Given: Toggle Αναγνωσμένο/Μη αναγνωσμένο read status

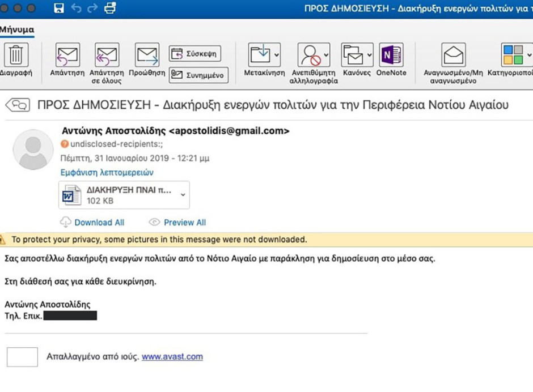Looking at the screenshot, I should [x=453, y=55].
